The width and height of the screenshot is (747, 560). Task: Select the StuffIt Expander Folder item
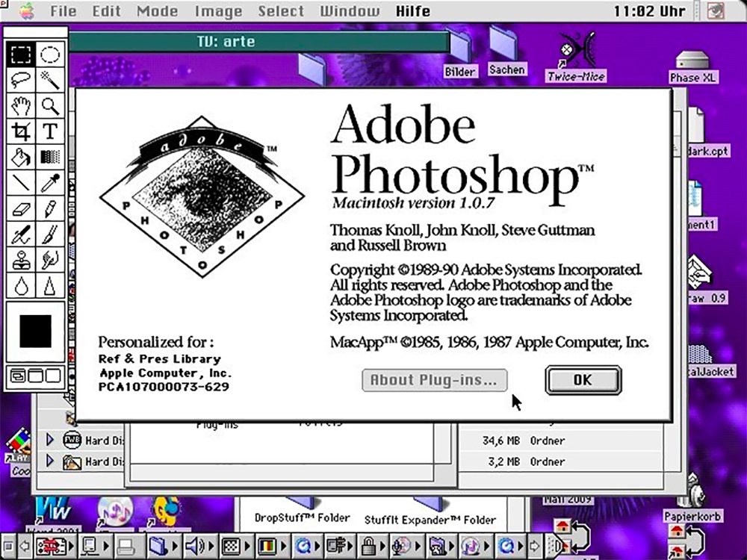(430, 520)
